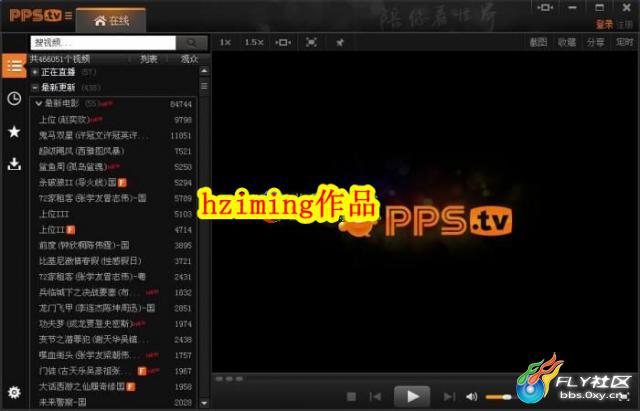
Task: Mute audio via the speaker icon
Action: (472, 396)
